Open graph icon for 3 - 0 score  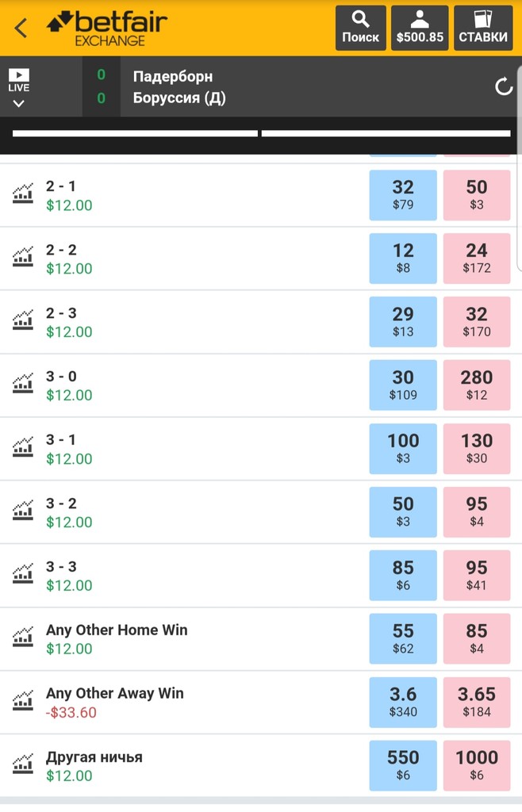[23, 383]
